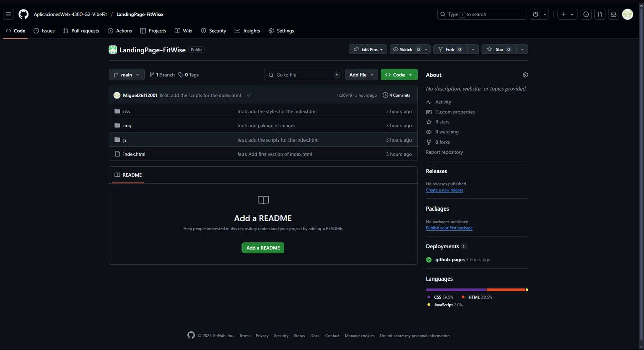Image resolution: width=644 pixels, height=350 pixels.
Task: Open the Add file dropdown
Action: pyautogui.click(x=361, y=75)
